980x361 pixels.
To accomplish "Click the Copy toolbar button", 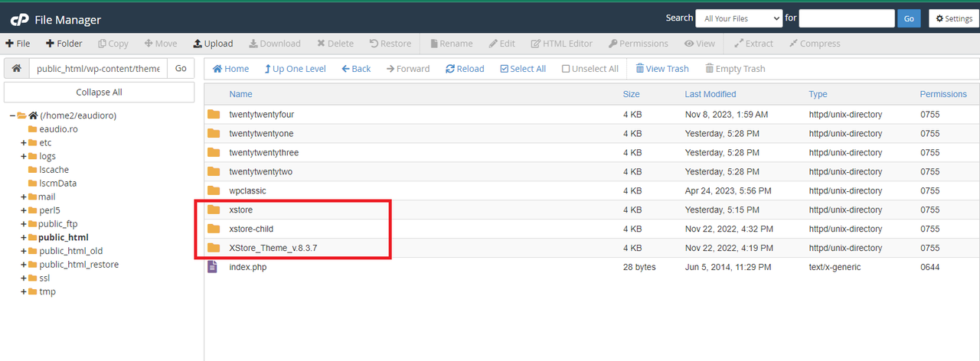I will point(113,44).
